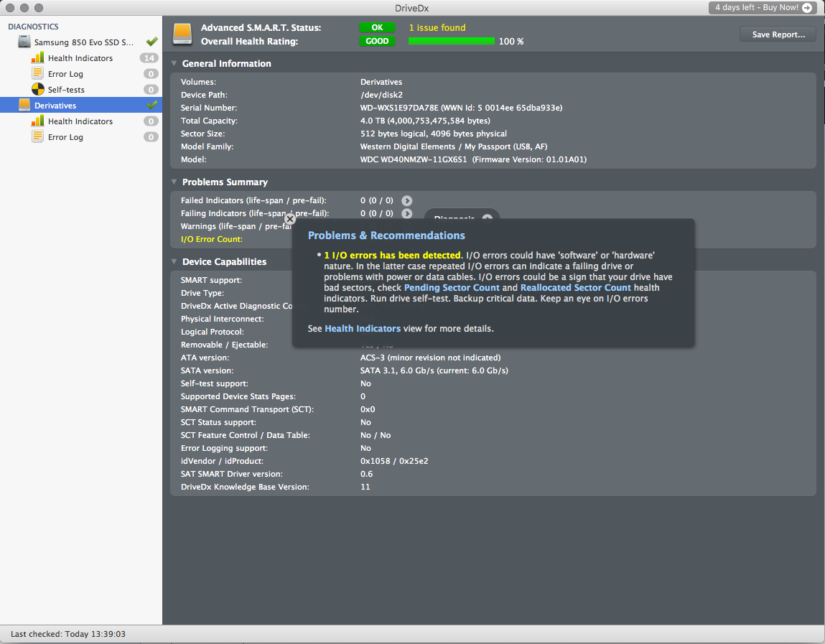This screenshot has height=644, width=825.
Task: Click the overall health rating progress bar
Action: point(452,41)
